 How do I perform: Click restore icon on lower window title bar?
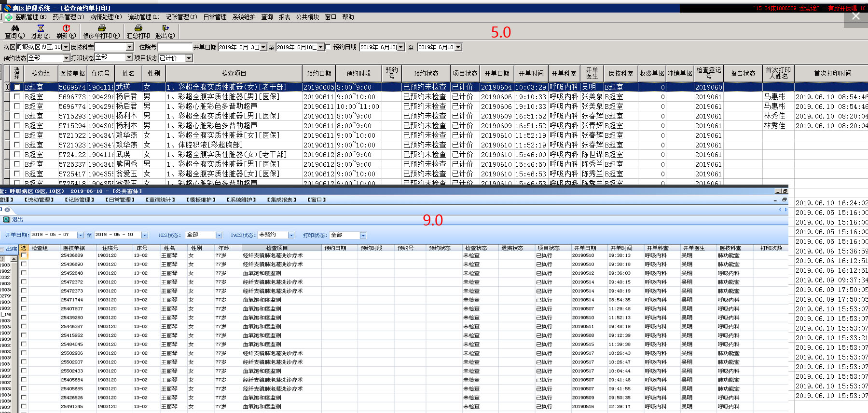click(x=785, y=191)
